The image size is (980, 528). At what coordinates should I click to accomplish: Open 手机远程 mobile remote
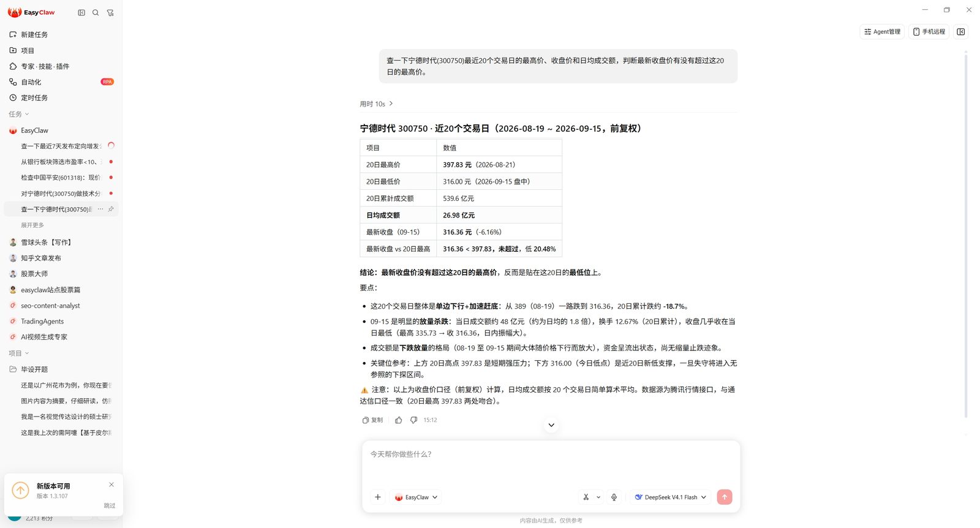929,32
